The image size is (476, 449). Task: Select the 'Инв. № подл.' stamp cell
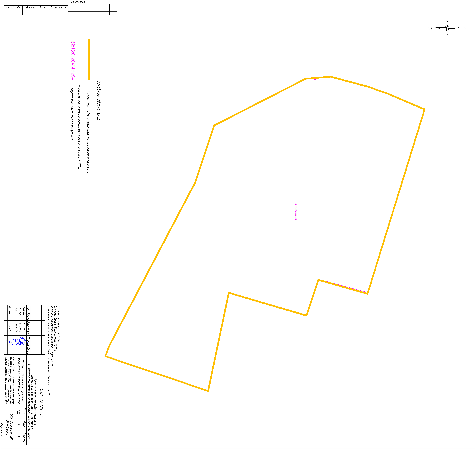pyautogui.click(x=13, y=7)
